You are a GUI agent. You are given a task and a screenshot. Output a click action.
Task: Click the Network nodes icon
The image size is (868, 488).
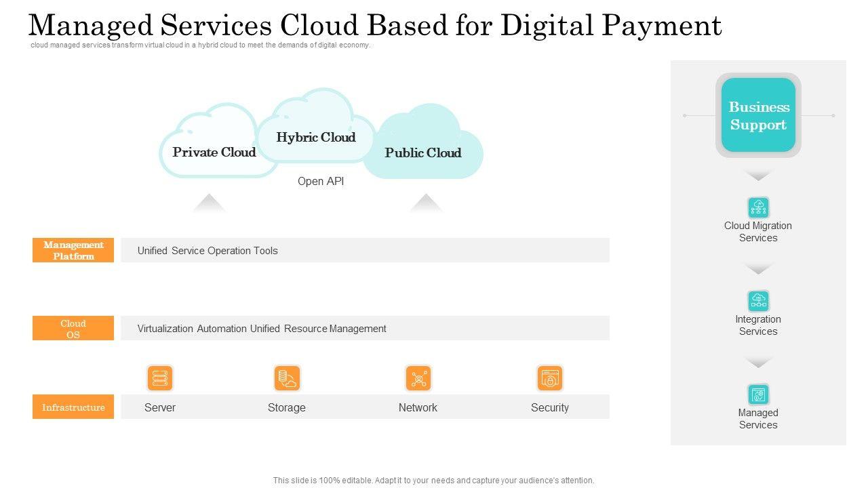pos(418,378)
